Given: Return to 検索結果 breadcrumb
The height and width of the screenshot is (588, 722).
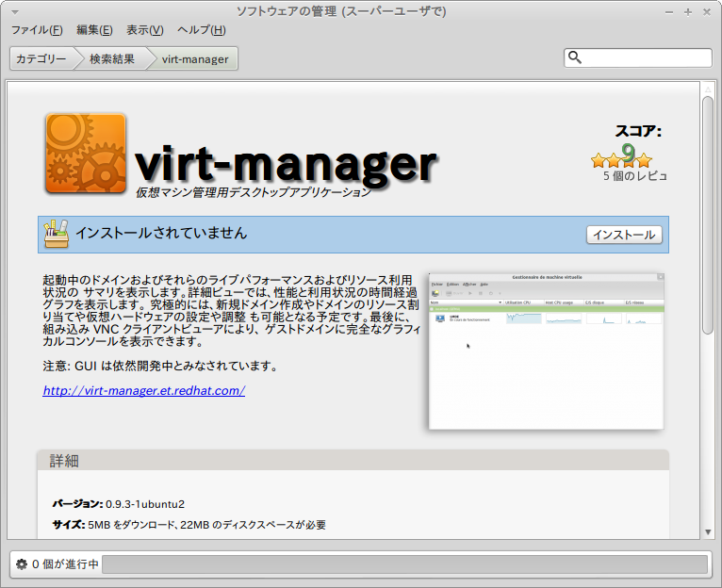Looking at the screenshot, I should coord(112,59).
